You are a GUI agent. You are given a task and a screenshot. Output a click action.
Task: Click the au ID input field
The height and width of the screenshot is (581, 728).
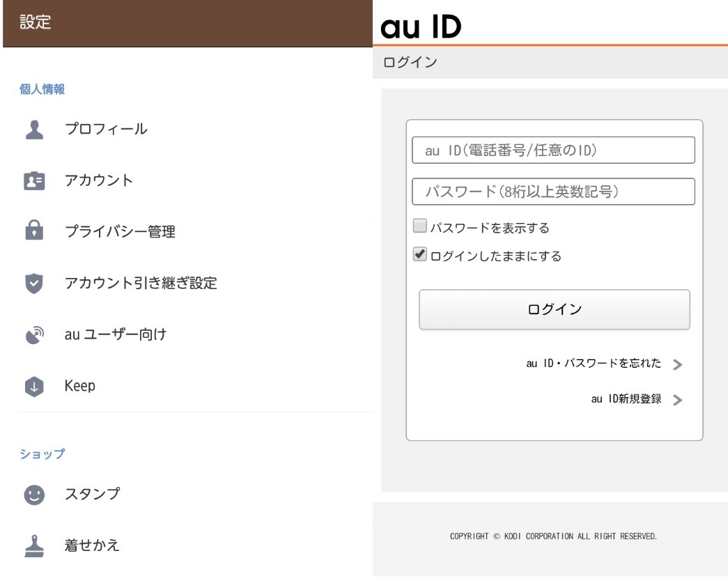(553, 150)
